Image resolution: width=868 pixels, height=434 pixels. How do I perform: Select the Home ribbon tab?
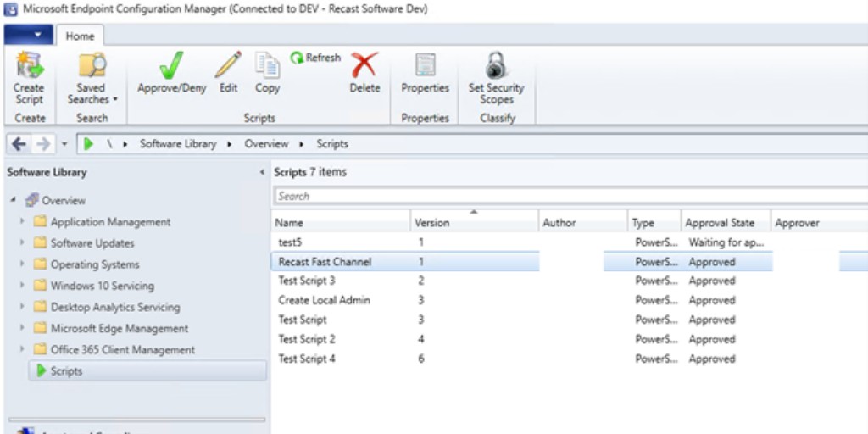tap(81, 36)
